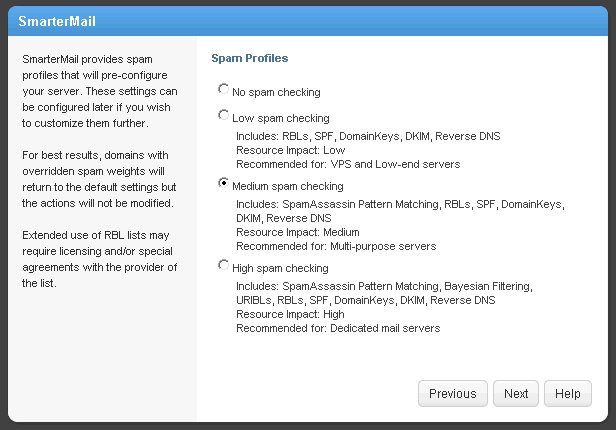616x430 pixels.
Task: Click the SmarterMail title bar
Action: 308,19
